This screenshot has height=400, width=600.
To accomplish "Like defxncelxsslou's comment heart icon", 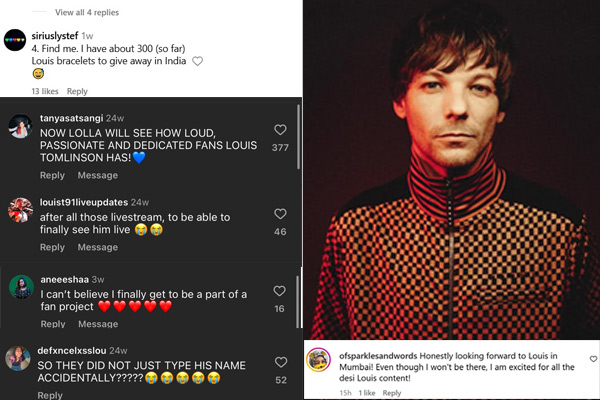I will (281, 362).
